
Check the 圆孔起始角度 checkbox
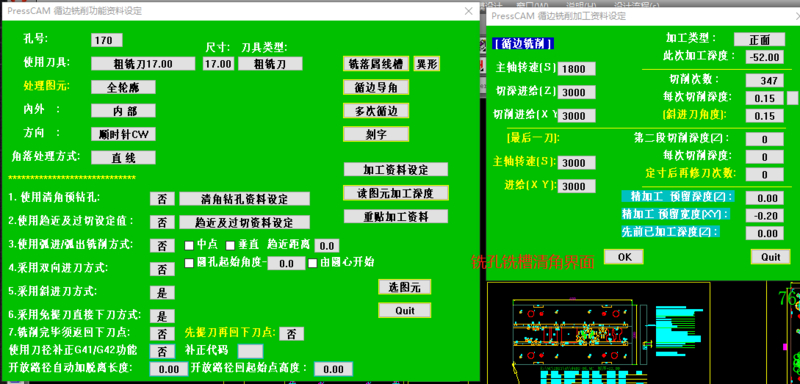[189, 263]
